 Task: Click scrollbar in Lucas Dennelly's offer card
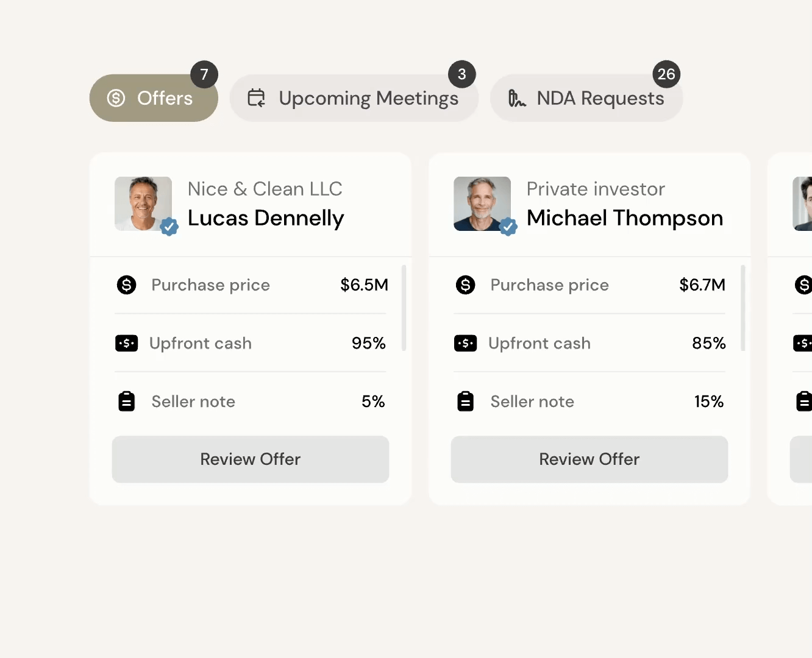coord(404,308)
